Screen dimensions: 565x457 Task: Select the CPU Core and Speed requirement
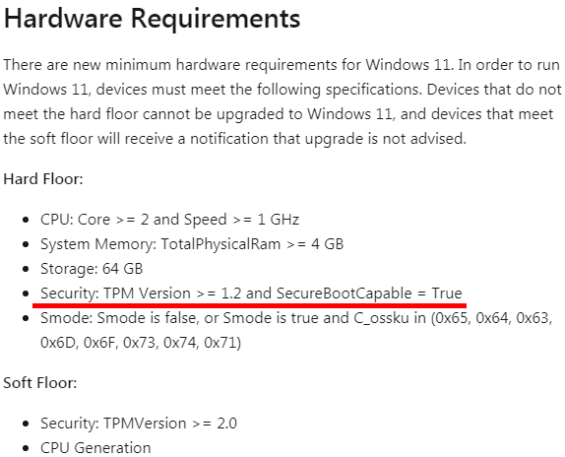coord(170,219)
